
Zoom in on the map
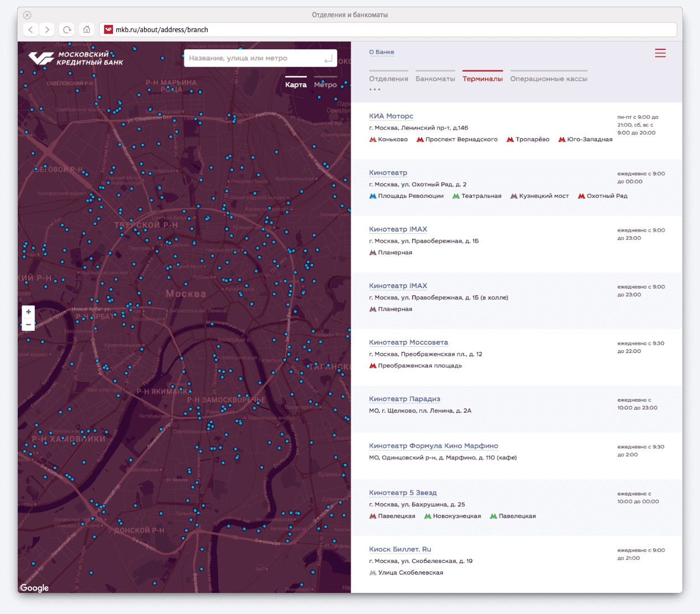tap(28, 312)
